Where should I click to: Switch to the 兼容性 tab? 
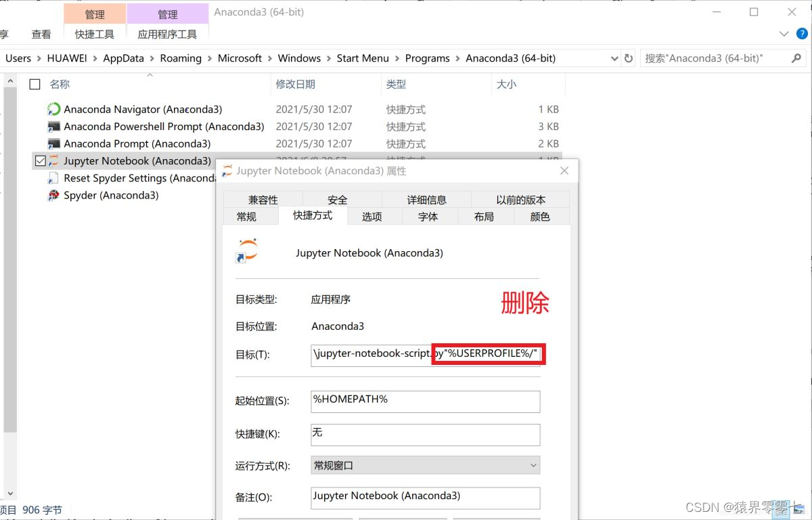(x=263, y=200)
